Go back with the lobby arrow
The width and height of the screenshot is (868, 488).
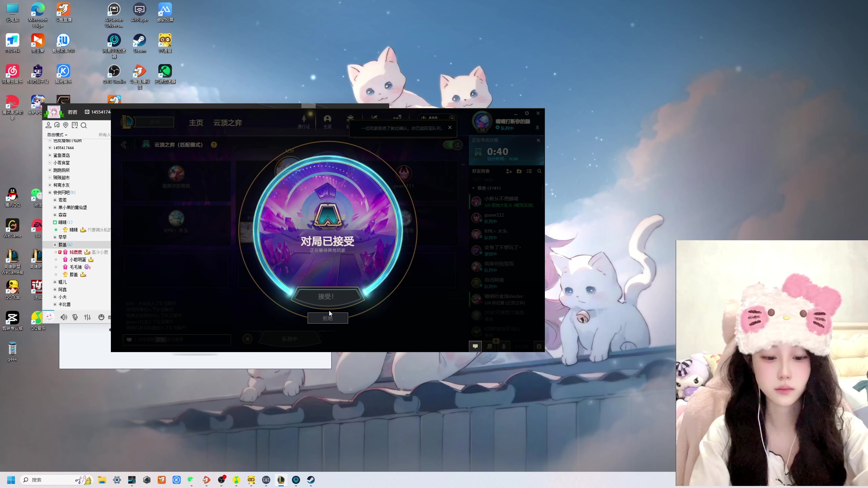[x=124, y=145]
